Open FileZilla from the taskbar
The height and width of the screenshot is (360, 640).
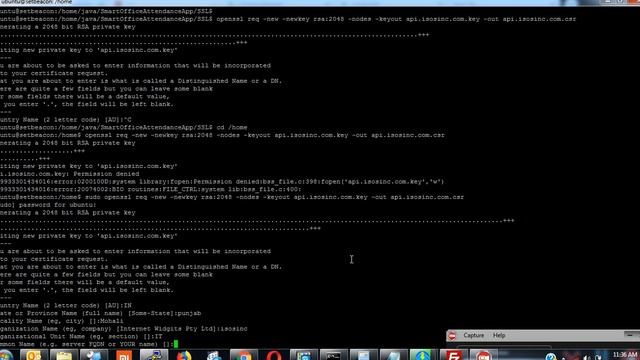(x=453, y=355)
